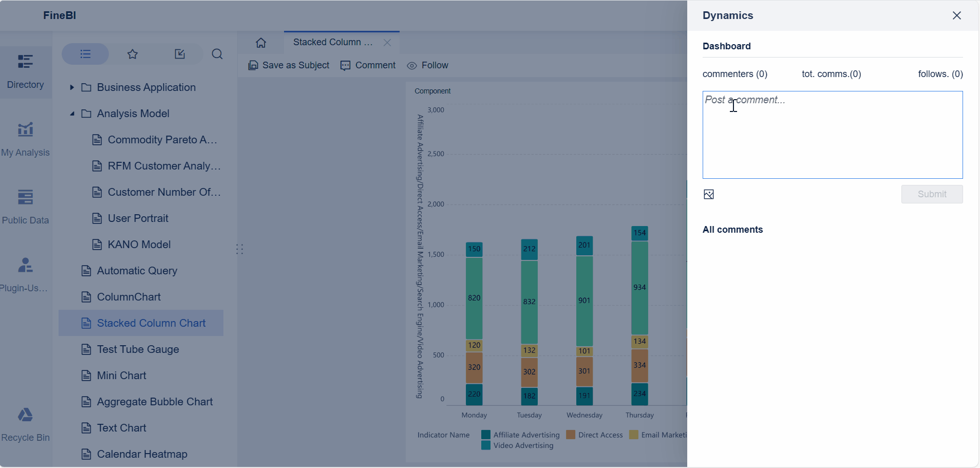This screenshot has width=980, height=468.
Task: Open the Public Data section
Action: [x=25, y=208]
